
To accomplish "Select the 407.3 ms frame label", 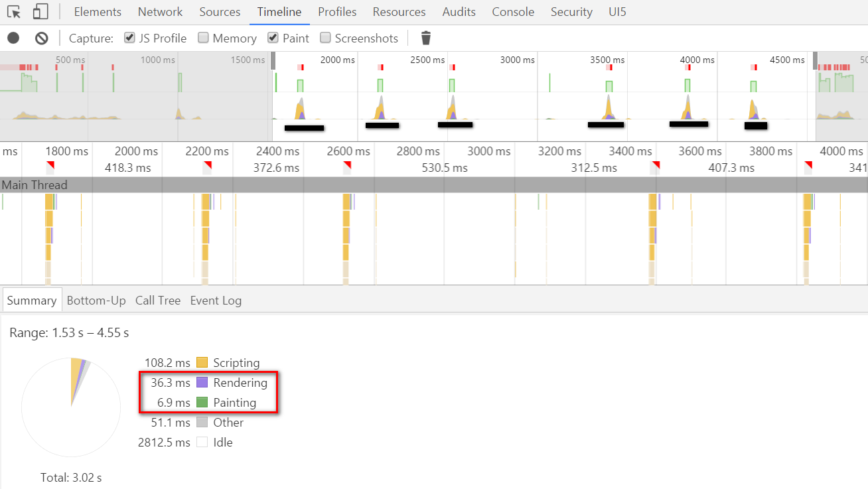I will coord(731,168).
